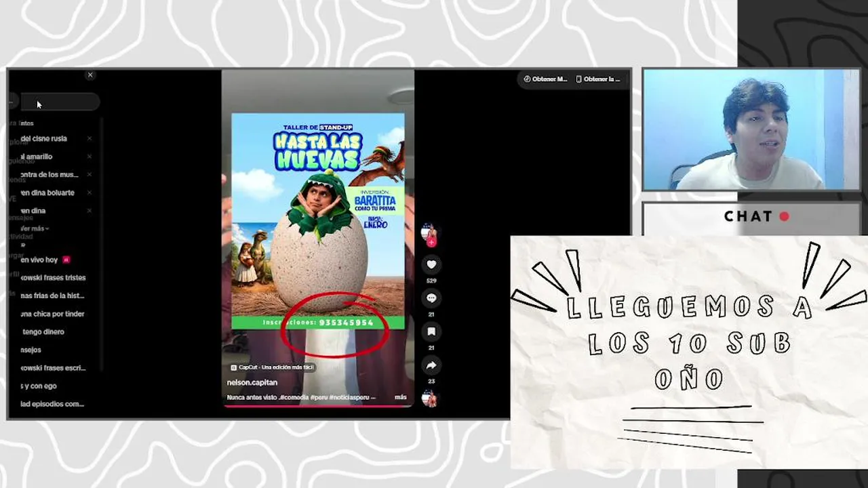Click share count 23
The image size is (868, 488).
tap(431, 382)
